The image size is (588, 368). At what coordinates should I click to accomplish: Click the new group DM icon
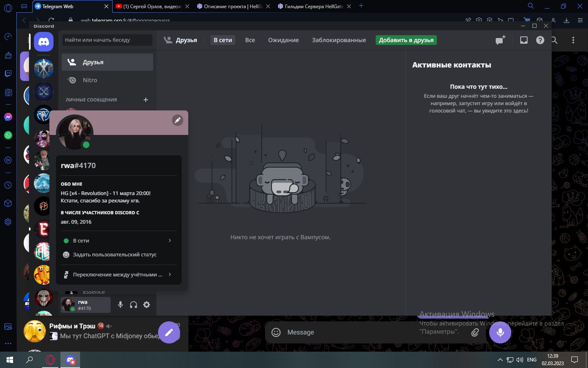500,40
